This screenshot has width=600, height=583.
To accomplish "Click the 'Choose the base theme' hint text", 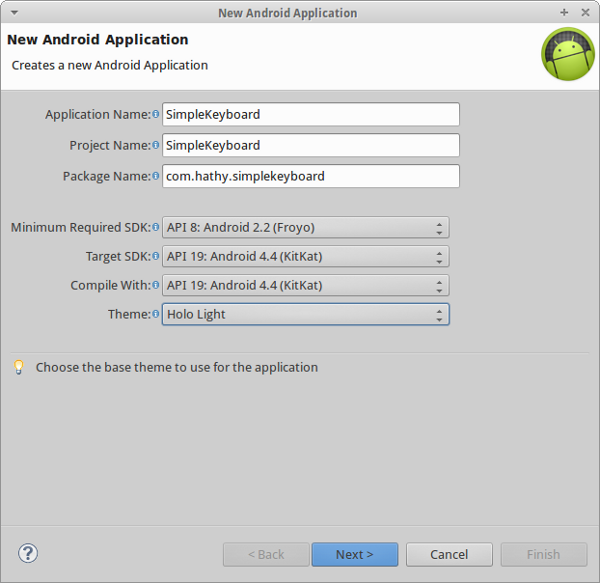I will (177, 368).
